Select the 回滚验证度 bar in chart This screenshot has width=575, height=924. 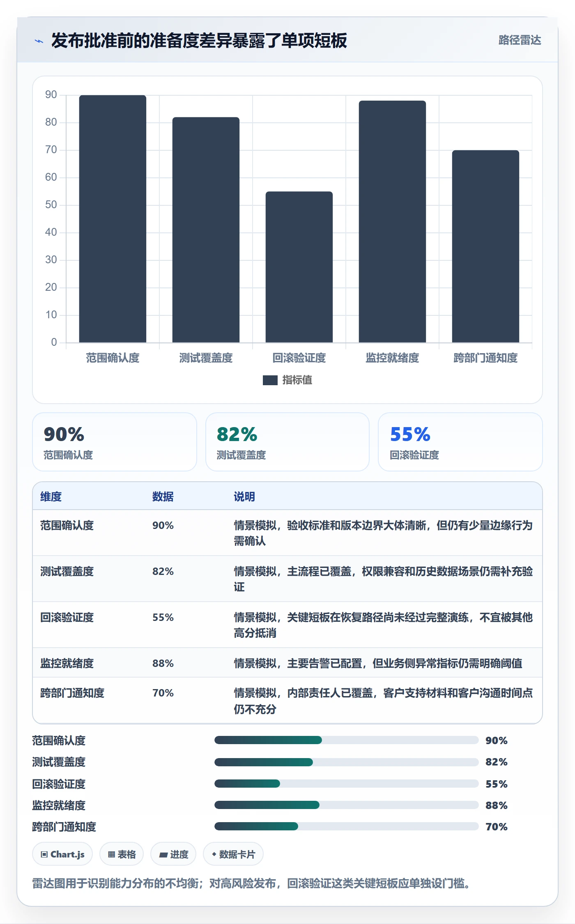[x=299, y=267]
